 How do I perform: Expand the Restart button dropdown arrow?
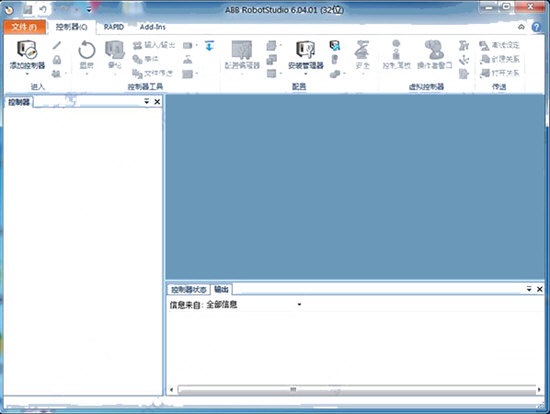pos(87,74)
